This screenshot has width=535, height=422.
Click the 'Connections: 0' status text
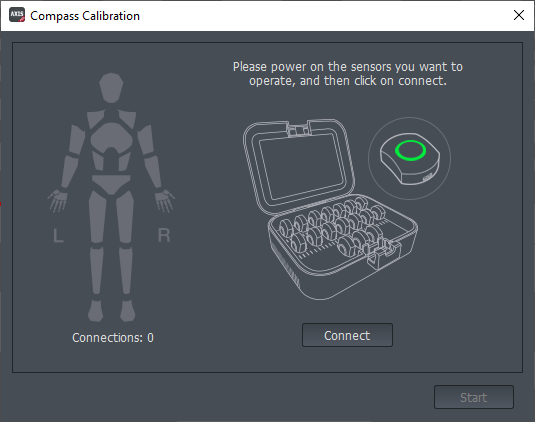(x=113, y=338)
